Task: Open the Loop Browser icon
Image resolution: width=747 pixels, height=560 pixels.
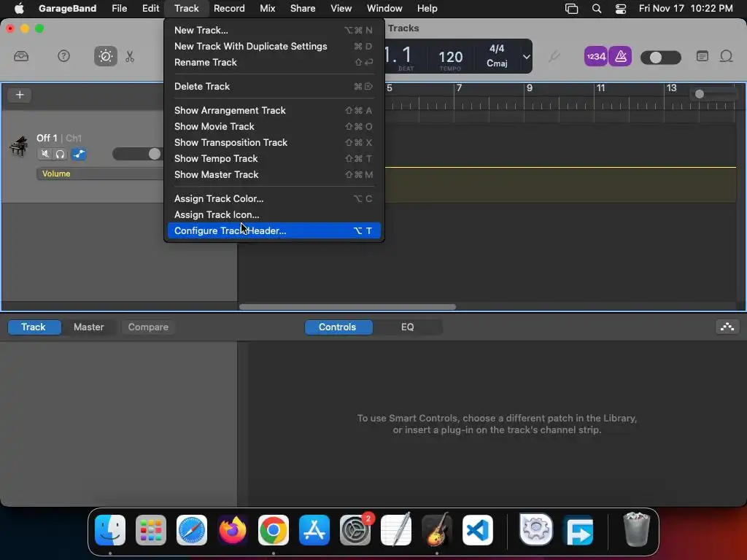Action: 726,56
